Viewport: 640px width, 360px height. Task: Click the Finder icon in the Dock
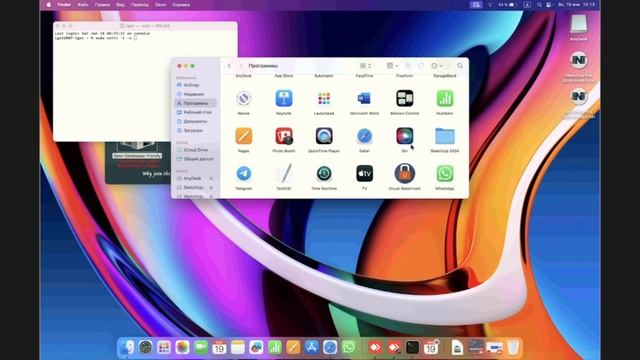127,348
